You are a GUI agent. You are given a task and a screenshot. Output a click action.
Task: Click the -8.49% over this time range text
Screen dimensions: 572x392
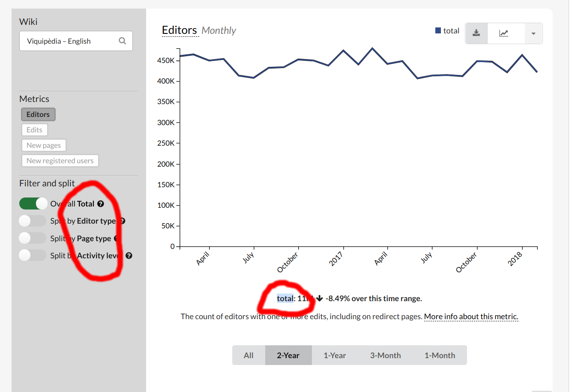[x=374, y=299]
